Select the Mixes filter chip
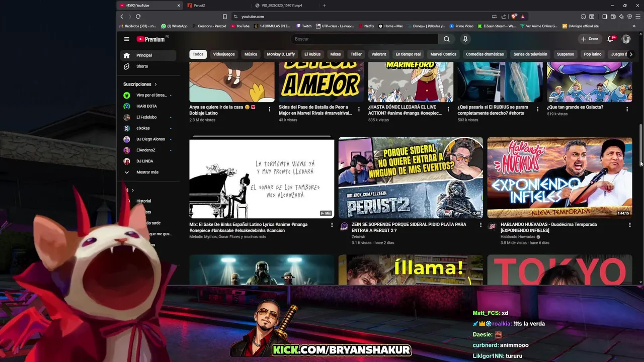644x362 pixels. [336, 54]
